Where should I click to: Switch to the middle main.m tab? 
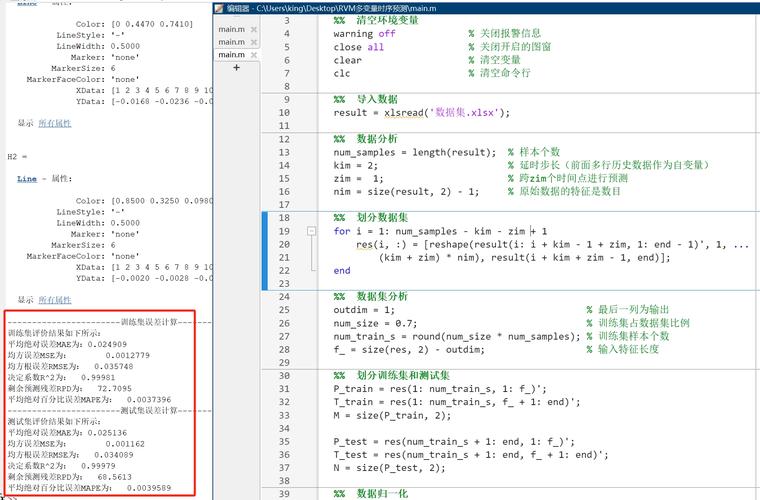coord(231,42)
